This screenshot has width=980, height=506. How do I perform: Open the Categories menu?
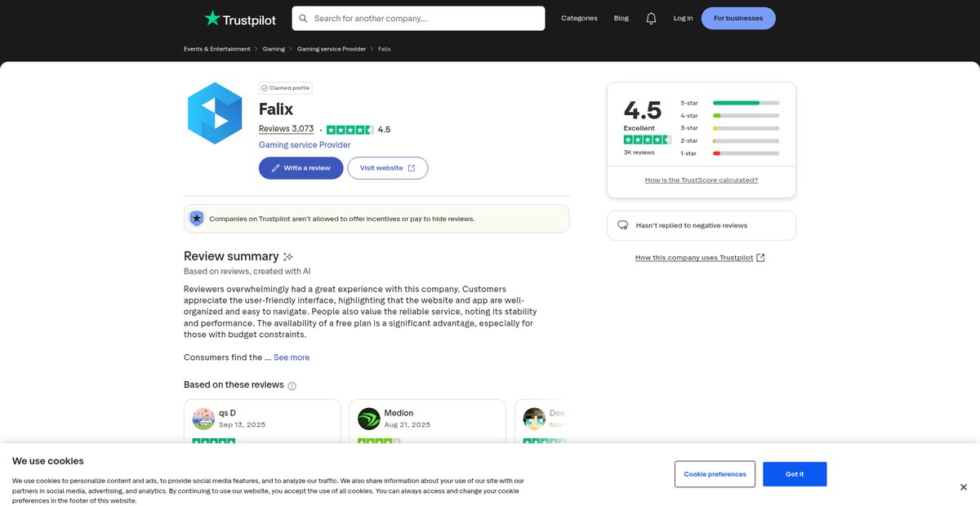(x=579, y=18)
